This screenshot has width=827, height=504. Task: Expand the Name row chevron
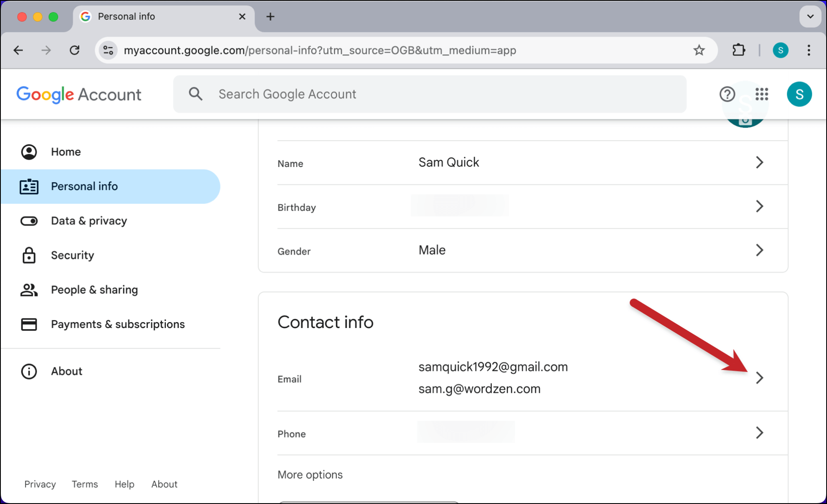click(760, 162)
